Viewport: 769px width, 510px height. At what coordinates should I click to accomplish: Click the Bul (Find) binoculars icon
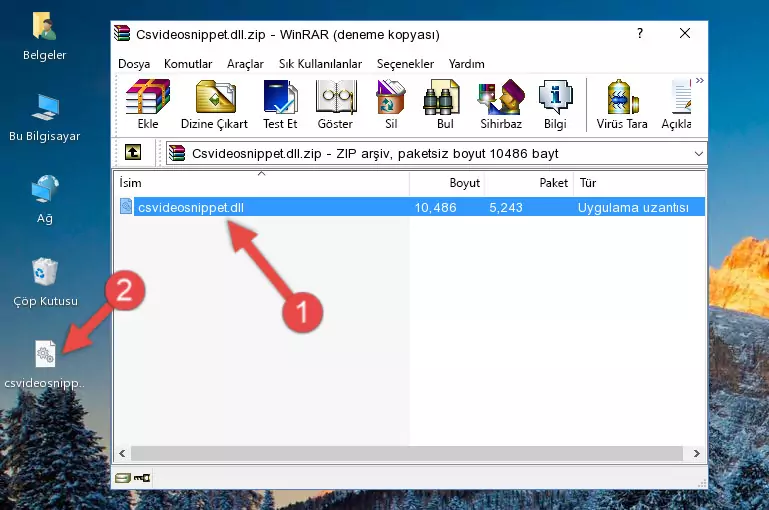[x=444, y=104]
